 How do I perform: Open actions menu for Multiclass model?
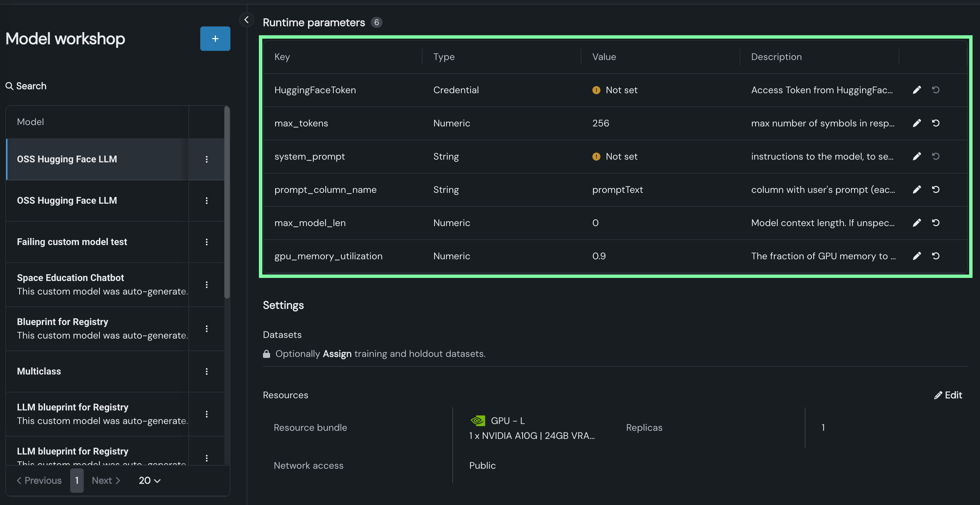tap(207, 371)
